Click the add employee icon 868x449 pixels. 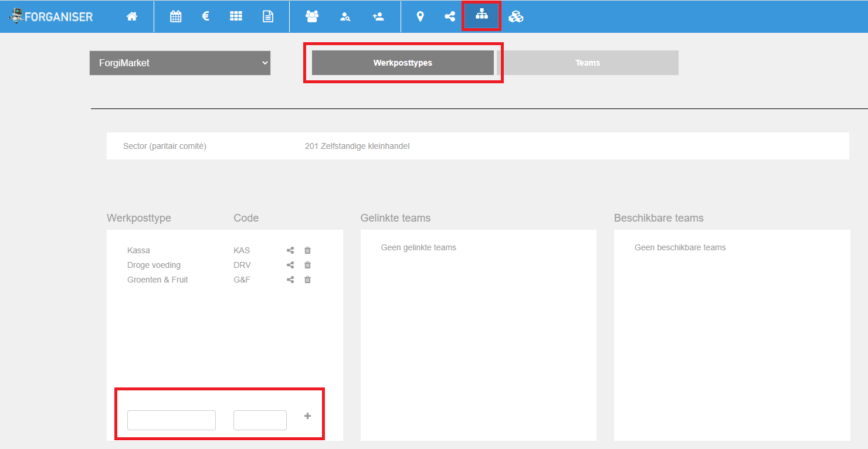pos(378,16)
